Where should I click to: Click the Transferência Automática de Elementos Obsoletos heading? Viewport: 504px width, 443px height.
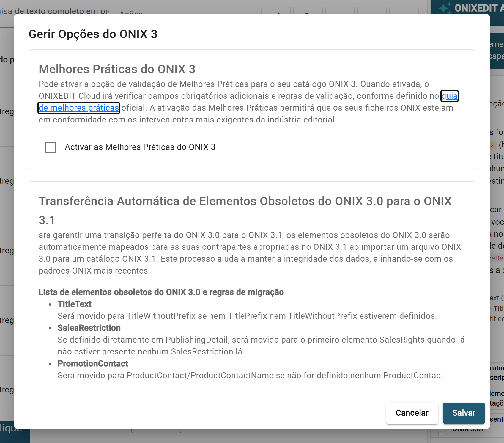(245, 210)
